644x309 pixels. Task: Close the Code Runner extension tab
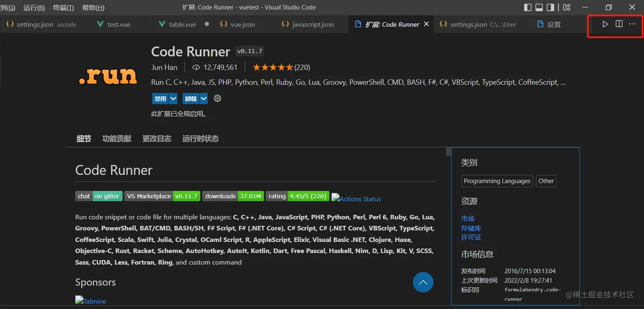(x=426, y=24)
